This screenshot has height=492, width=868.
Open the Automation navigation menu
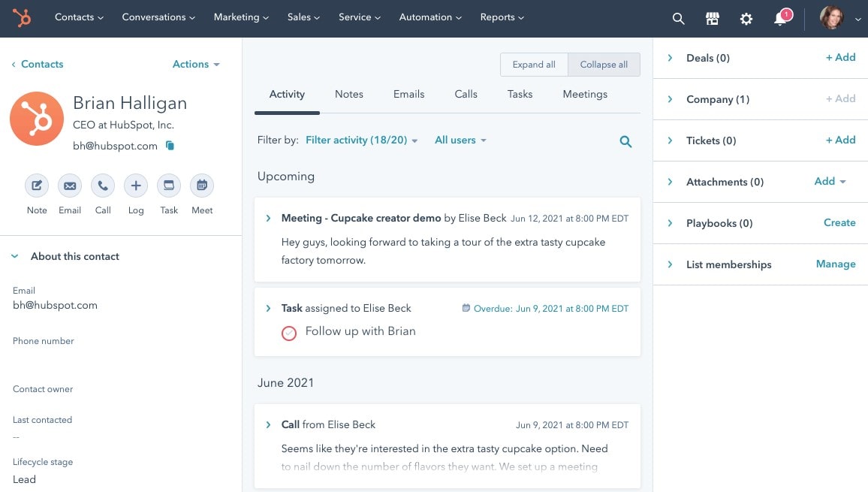click(430, 17)
